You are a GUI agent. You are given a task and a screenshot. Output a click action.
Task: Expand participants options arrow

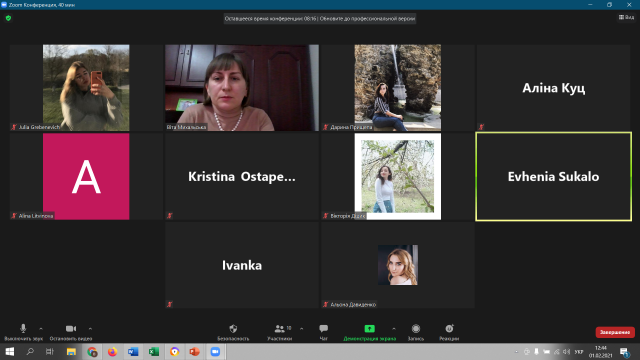302,329
